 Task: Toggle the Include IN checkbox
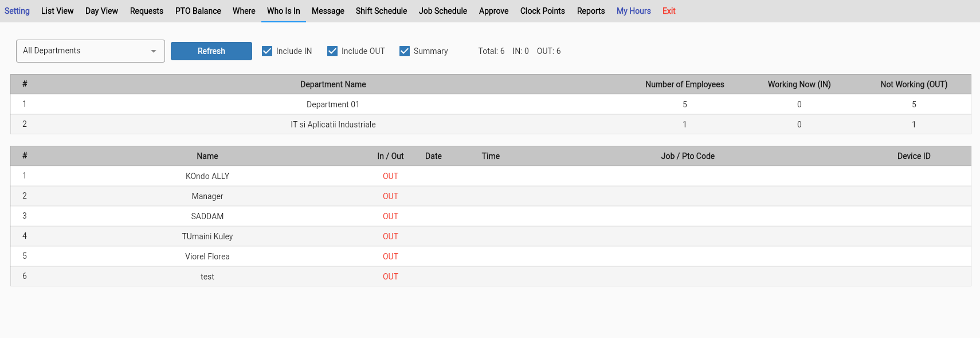(x=267, y=51)
